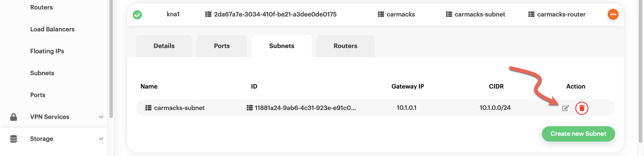Click the green active status checkmark
This screenshot has height=156, width=644.
pos(137,15)
